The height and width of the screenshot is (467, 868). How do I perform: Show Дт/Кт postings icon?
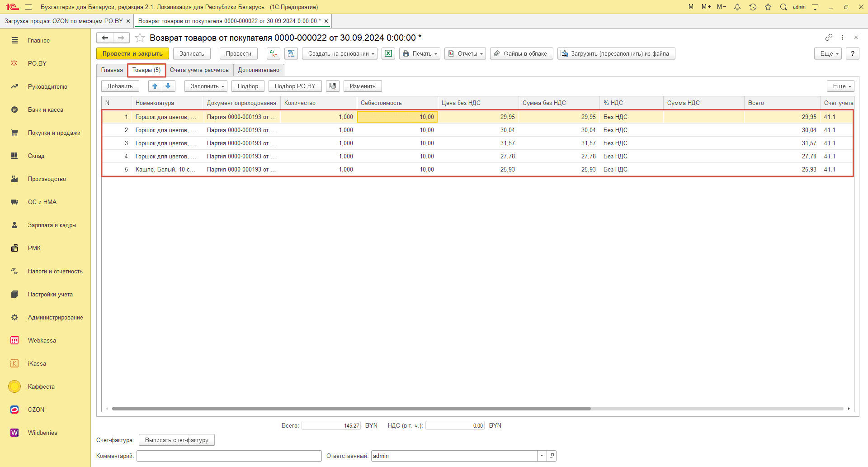[274, 53]
